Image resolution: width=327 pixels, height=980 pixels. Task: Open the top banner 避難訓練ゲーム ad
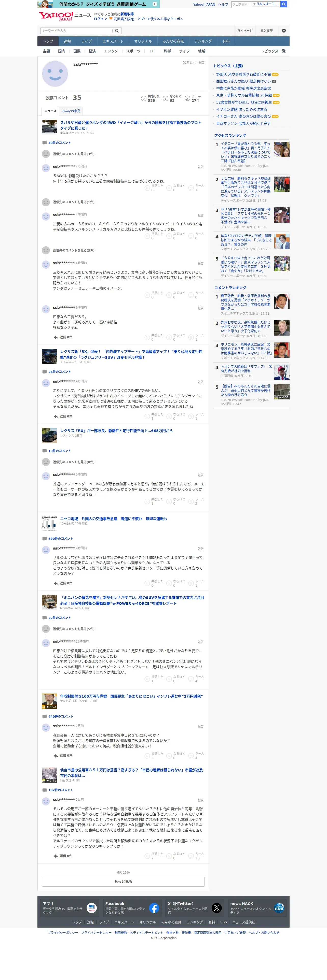(98, 4)
